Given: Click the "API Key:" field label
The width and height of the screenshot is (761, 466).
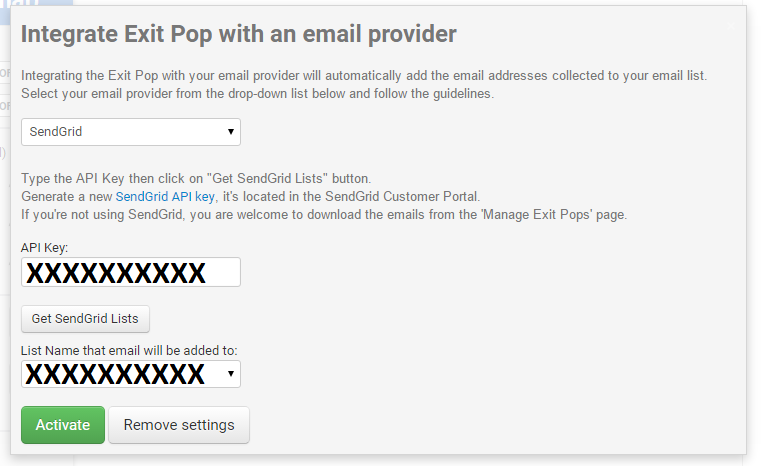Looking at the screenshot, I should pos(44,247).
